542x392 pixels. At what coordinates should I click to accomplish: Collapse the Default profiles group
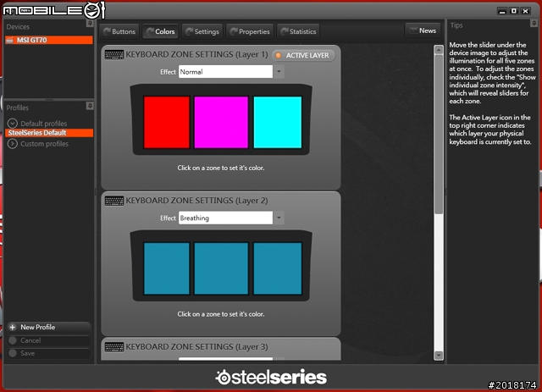tap(13, 123)
